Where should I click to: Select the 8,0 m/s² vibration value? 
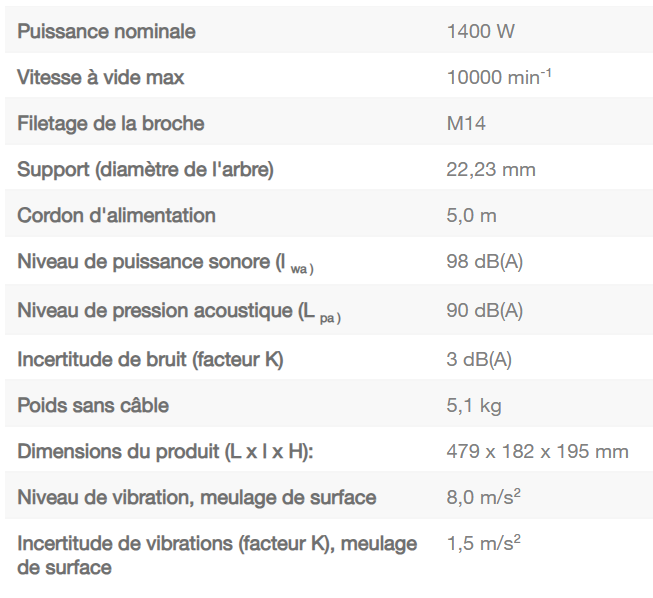[x=483, y=497]
